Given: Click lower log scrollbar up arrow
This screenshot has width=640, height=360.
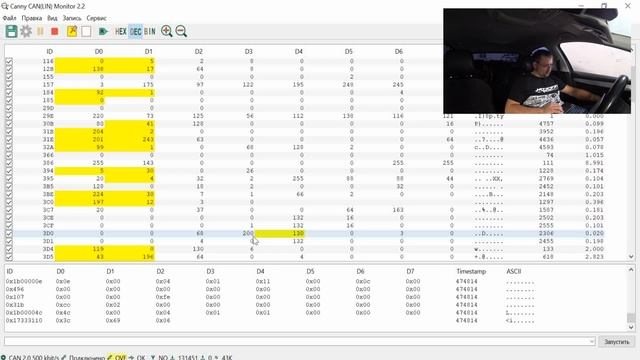Looking at the screenshot, I should [x=631, y=270].
